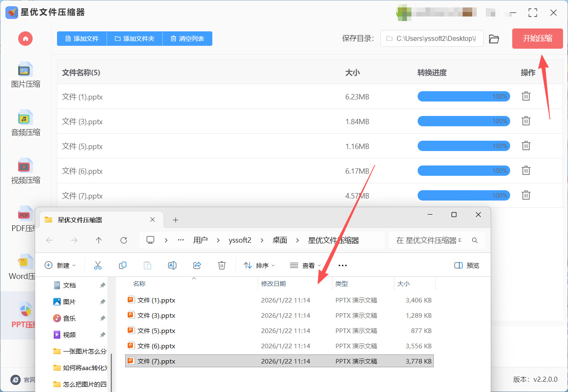This screenshot has height=392, width=568.
Task: Browse save directory via folder icon
Action: coord(494,39)
